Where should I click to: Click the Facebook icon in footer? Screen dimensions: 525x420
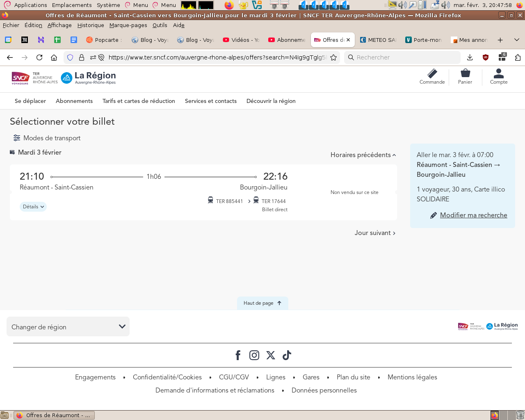238,355
